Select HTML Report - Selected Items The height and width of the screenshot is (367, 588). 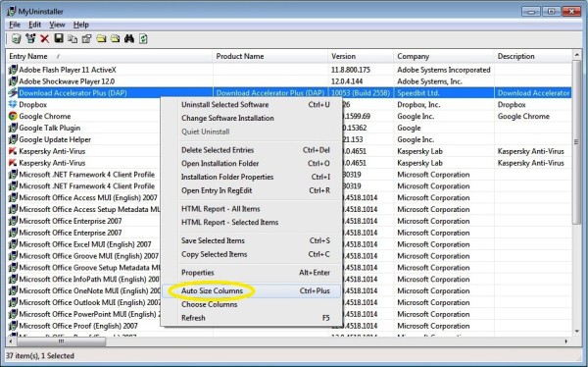point(252,223)
